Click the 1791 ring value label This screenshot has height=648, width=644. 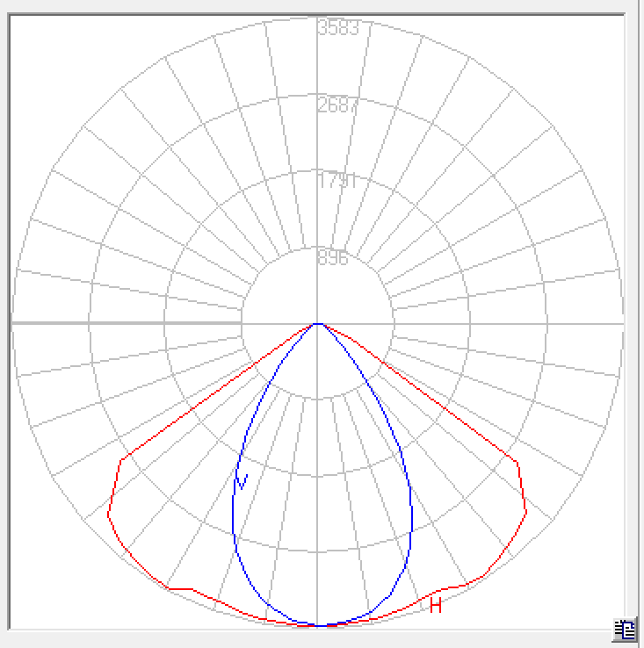(338, 182)
